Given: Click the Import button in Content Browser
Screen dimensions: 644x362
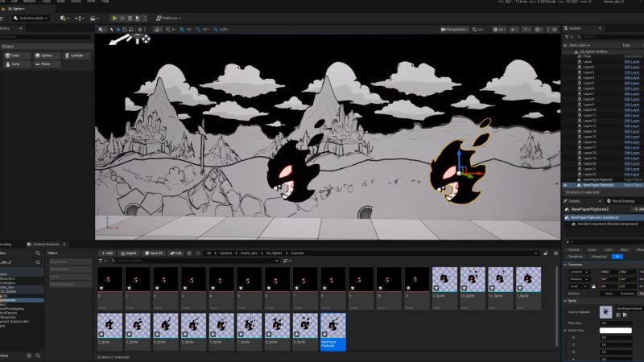Looking at the screenshot, I should [130, 253].
